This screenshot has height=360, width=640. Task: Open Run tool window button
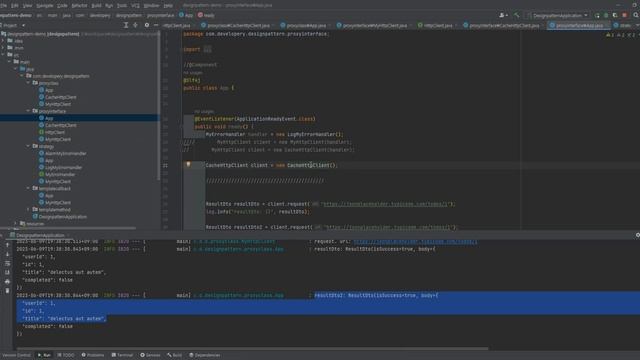[44, 355]
